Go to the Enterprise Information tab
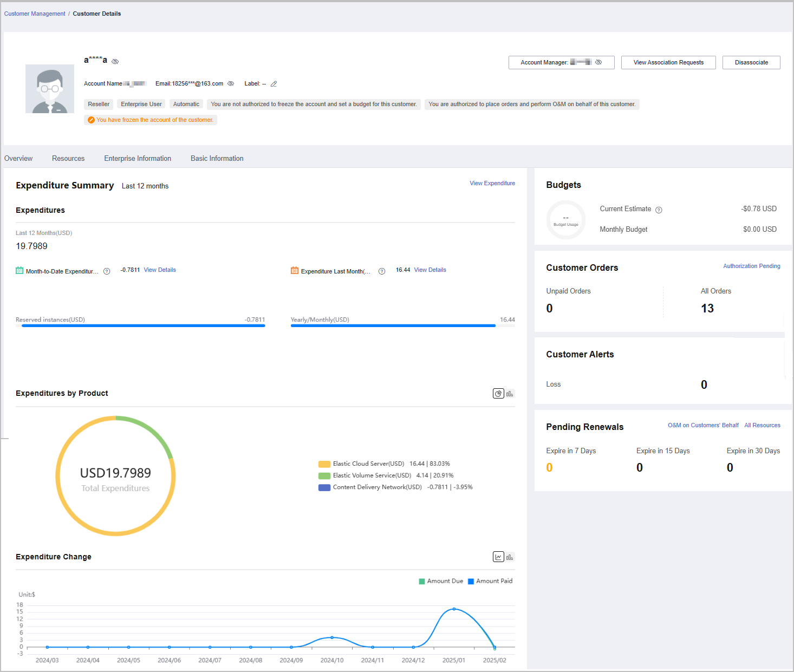 coord(138,159)
